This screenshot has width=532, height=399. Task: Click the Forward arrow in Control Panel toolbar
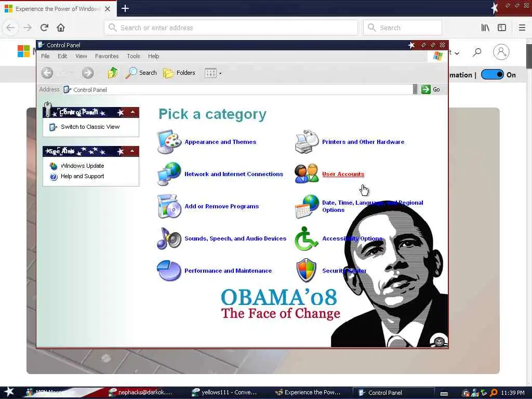(x=87, y=73)
